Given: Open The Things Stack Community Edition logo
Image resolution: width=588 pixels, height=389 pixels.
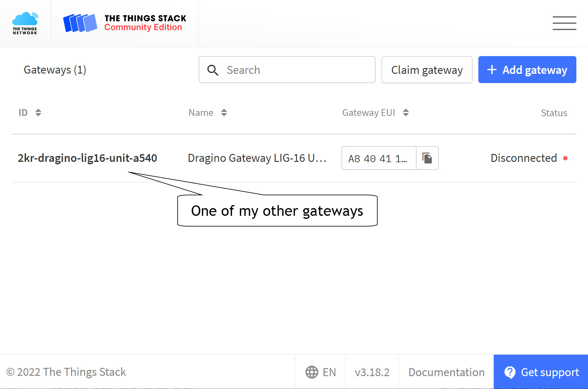Looking at the screenshot, I should [x=125, y=23].
